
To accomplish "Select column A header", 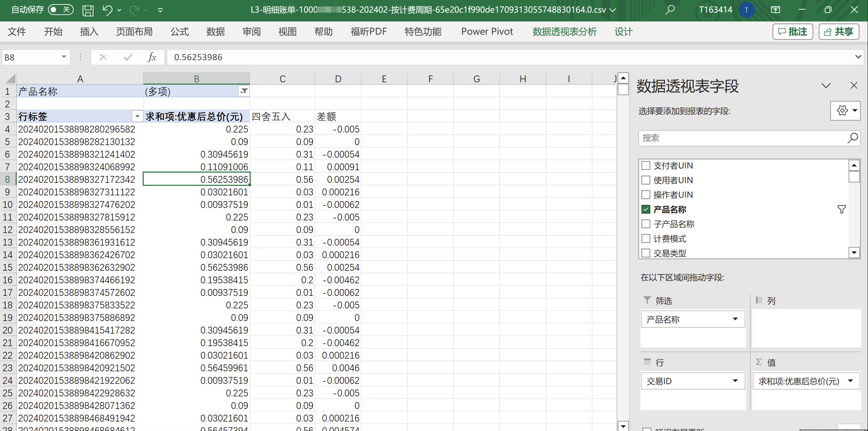I will click(80, 79).
